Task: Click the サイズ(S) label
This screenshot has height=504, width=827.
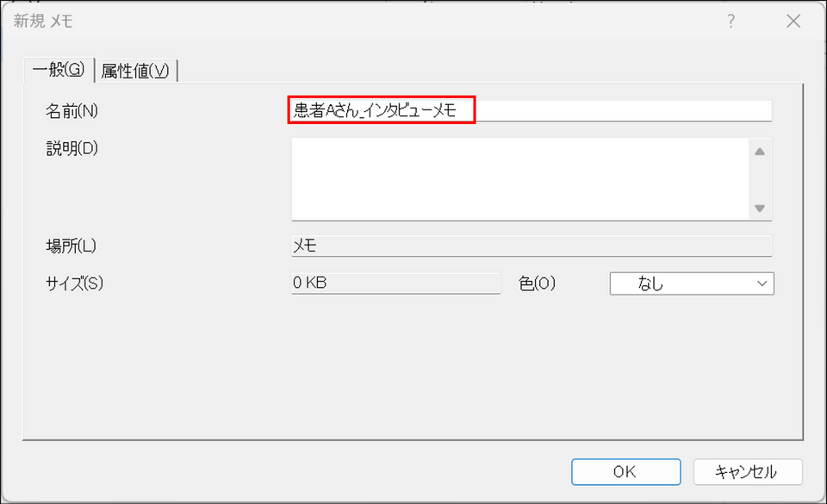Action: pos(74,283)
